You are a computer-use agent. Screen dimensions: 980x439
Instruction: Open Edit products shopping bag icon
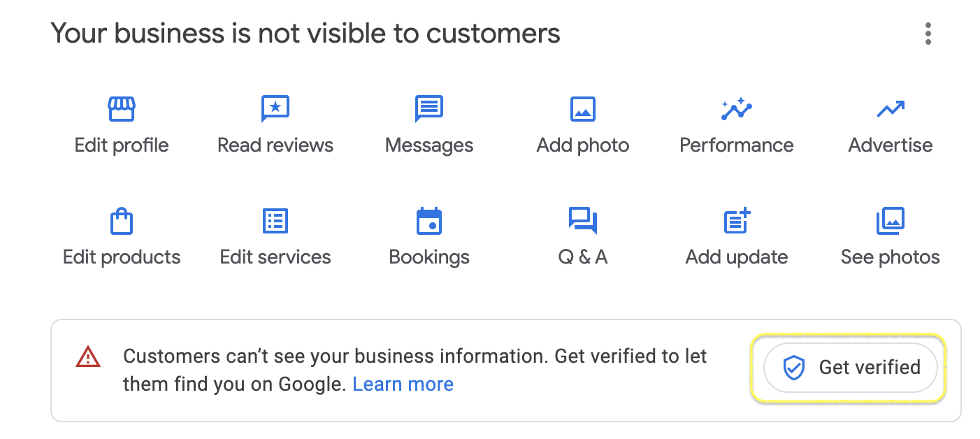pos(122,221)
